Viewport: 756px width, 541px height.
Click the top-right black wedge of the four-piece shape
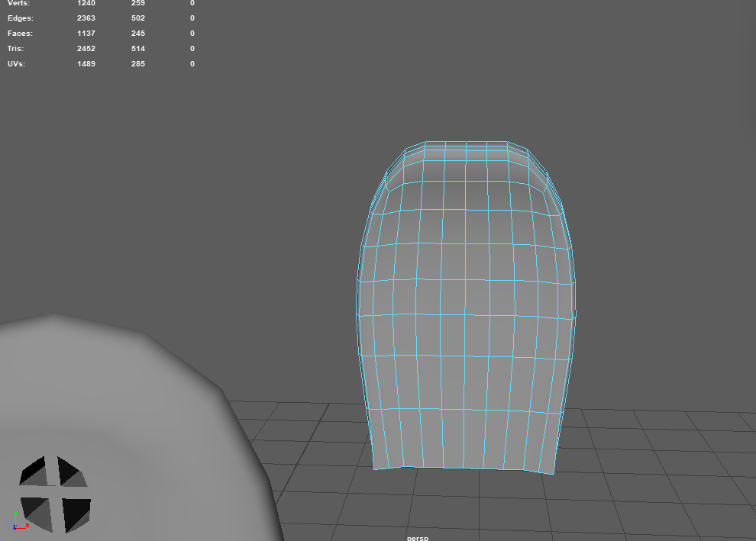click(x=70, y=473)
